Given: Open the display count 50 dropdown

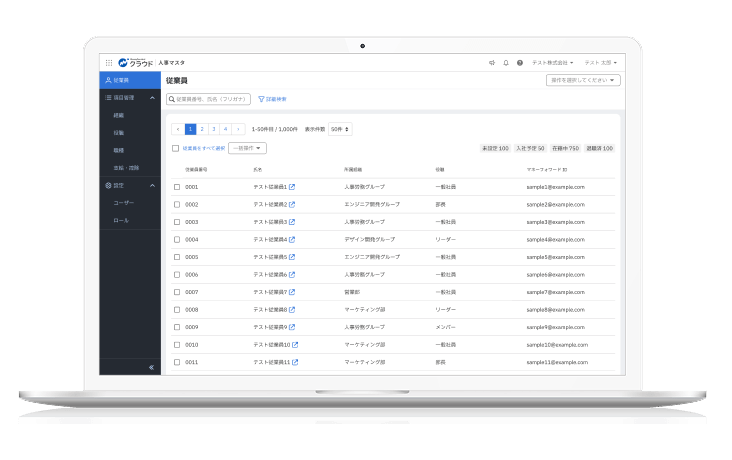Looking at the screenshot, I should [340, 129].
